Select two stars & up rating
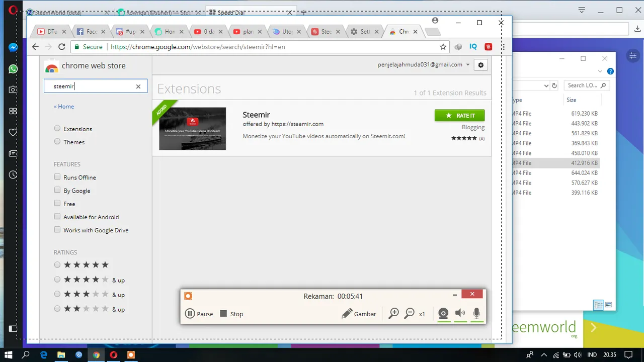Viewport: 644px width, 362px height. coord(57,309)
